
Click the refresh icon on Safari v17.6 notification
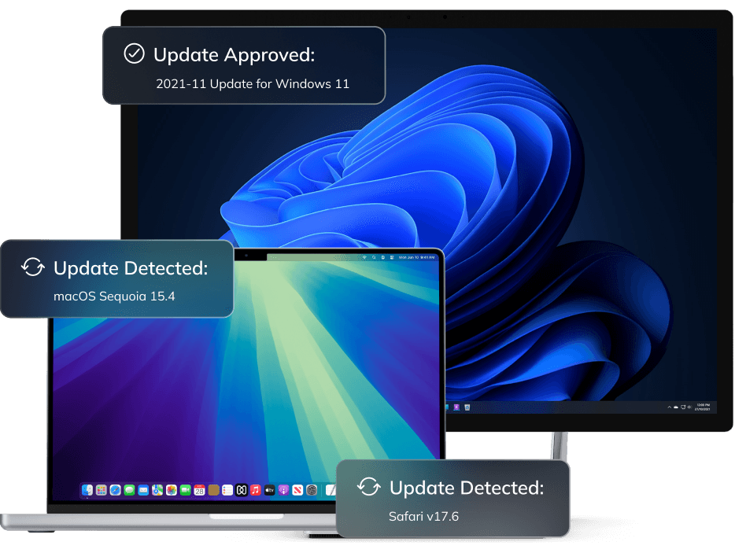[x=367, y=488]
